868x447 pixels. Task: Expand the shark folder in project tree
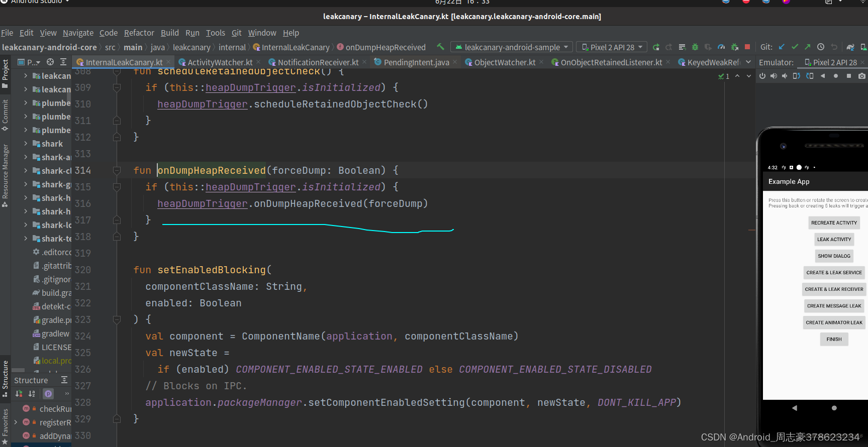26,144
